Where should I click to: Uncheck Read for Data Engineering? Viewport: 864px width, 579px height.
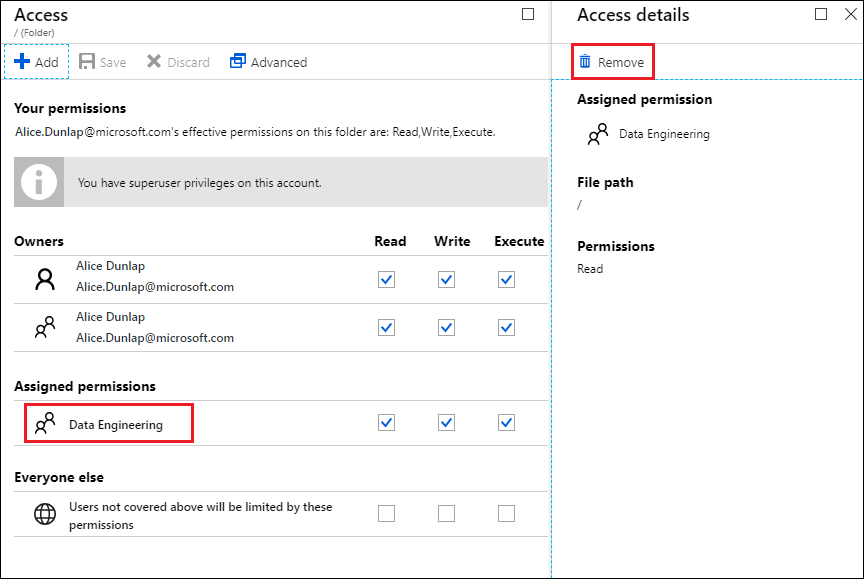tap(386, 423)
